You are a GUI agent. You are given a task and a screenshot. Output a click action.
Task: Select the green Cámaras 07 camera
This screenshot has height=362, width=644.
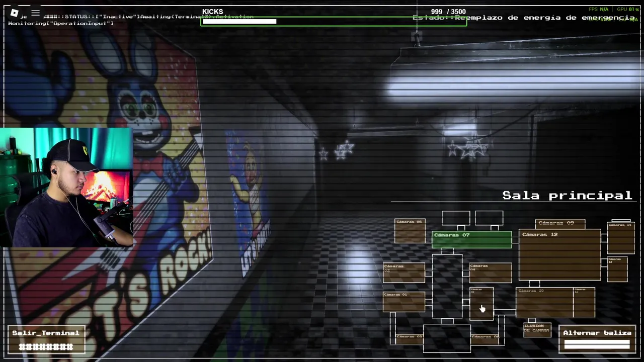472,240
